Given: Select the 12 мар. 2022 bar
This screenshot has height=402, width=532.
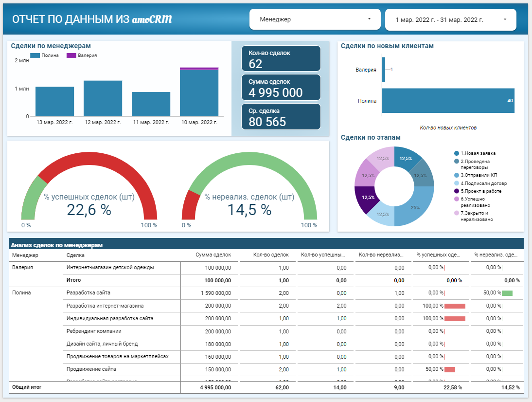Looking at the screenshot, I should tap(103, 98).
